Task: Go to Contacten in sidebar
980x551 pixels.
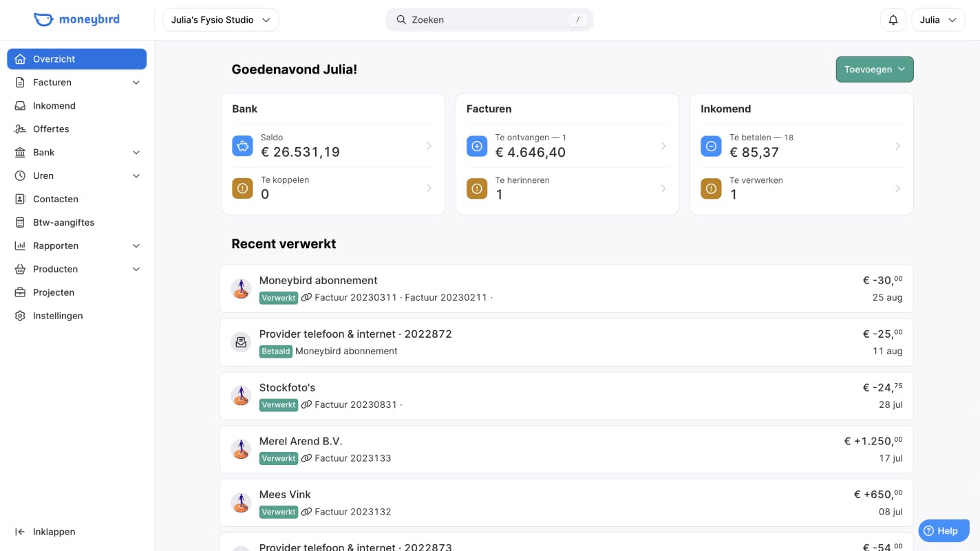Action: coord(55,199)
